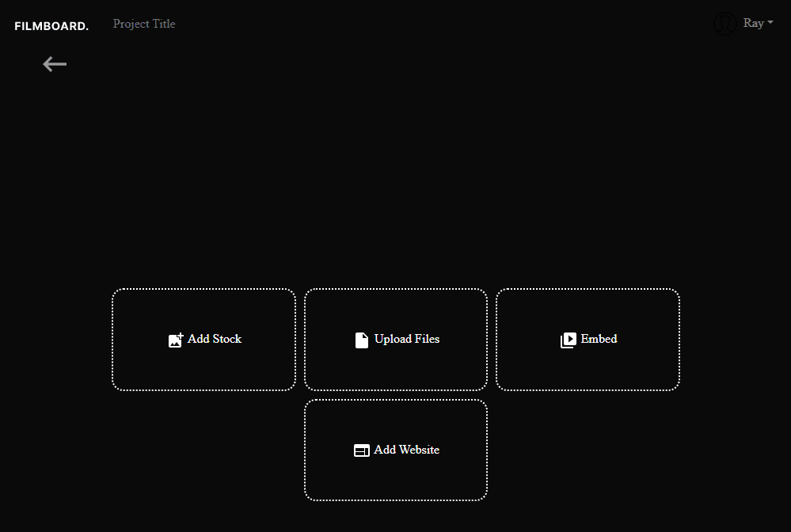Select the Embed option
Viewport: 791px width, 532px height.
[x=588, y=339]
